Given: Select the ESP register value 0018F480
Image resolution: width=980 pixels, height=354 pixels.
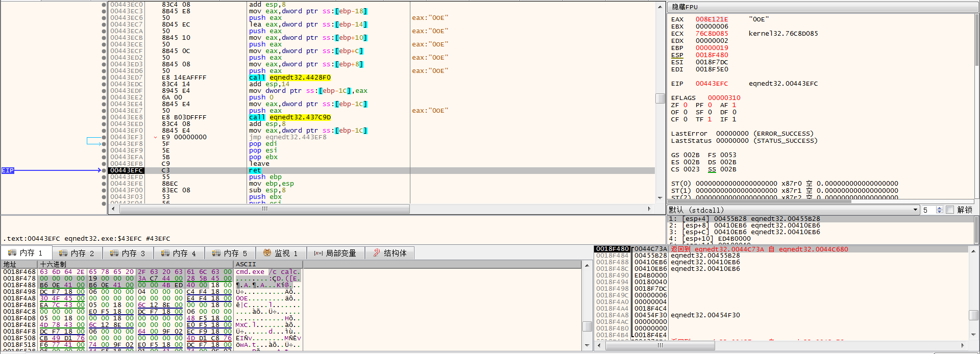Looking at the screenshot, I should (x=712, y=55).
